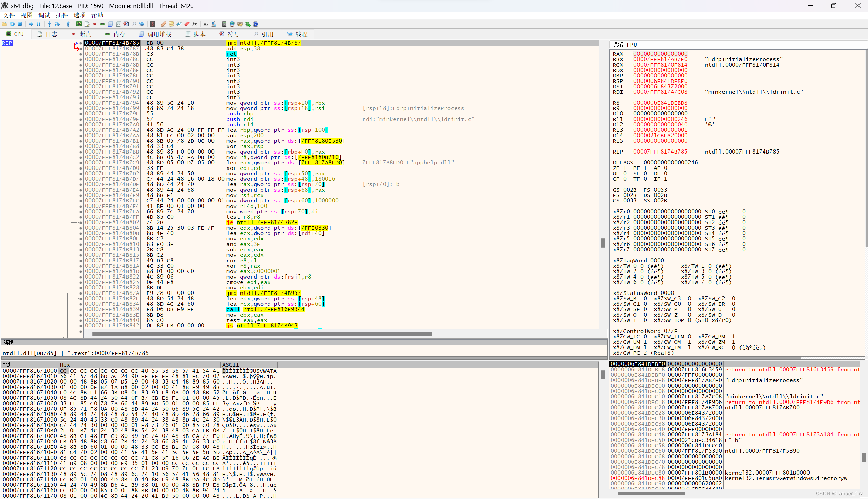Click the blue Run arrow icon
The image size is (868, 499).
[x=31, y=24]
